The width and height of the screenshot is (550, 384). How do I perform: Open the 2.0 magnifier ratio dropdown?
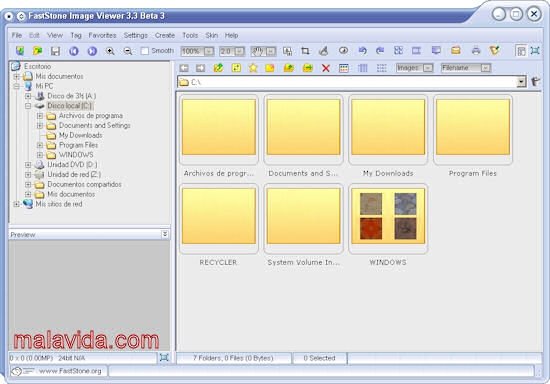tap(240, 52)
